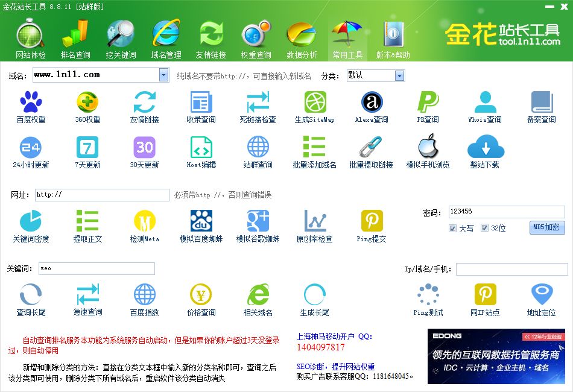This screenshot has width=573, height=392.
Task: Launch 模拟手机浏览 apple icon
Action: point(428,146)
